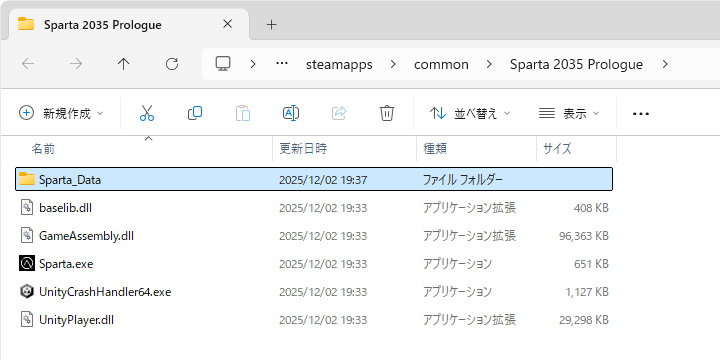Select the Sparta 2035 Prologue tab
The height and width of the screenshot is (360, 720).
(x=129, y=25)
